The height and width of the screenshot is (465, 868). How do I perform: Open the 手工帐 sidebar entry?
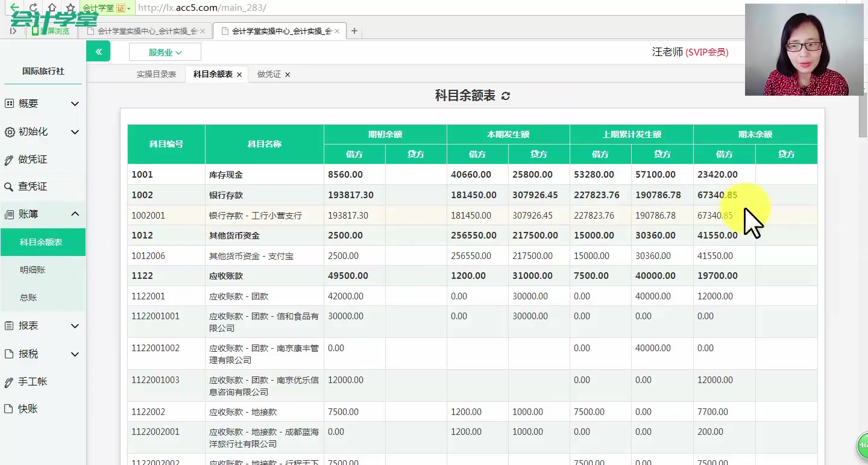pos(43,381)
